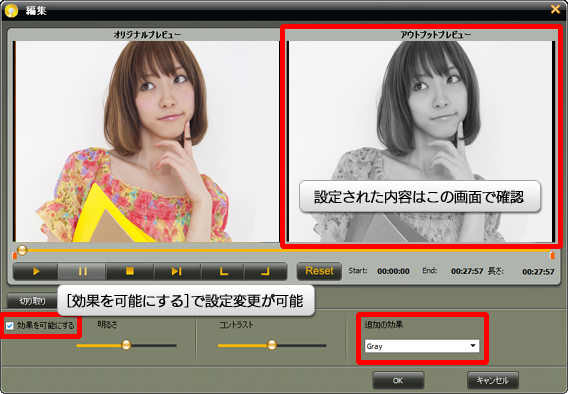Click the Reset button
The height and width of the screenshot is (394, 568).
tap(319, 271)
